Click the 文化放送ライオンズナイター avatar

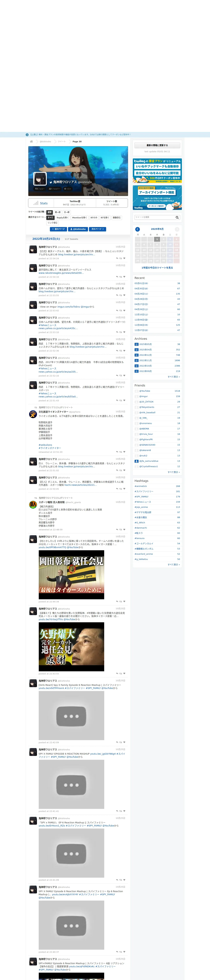pos(33,414)
